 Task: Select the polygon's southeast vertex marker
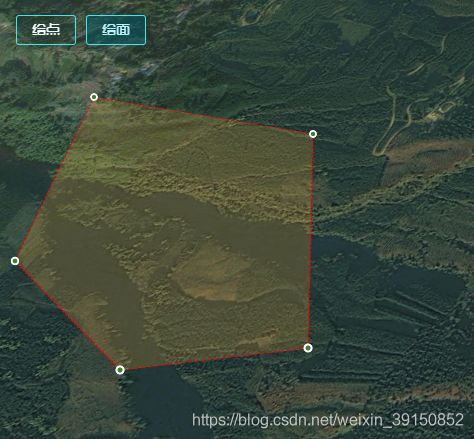point(308,348)
